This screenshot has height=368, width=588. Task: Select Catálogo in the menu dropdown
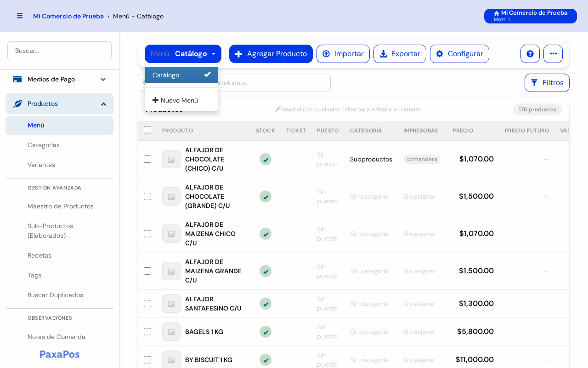[181, 75]
